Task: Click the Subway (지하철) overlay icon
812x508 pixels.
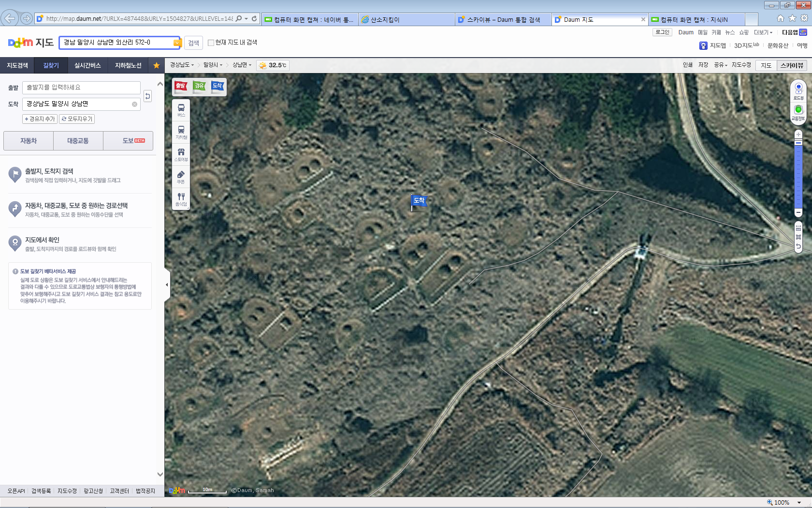Action: pyautogui.click(x=181, y=132)
